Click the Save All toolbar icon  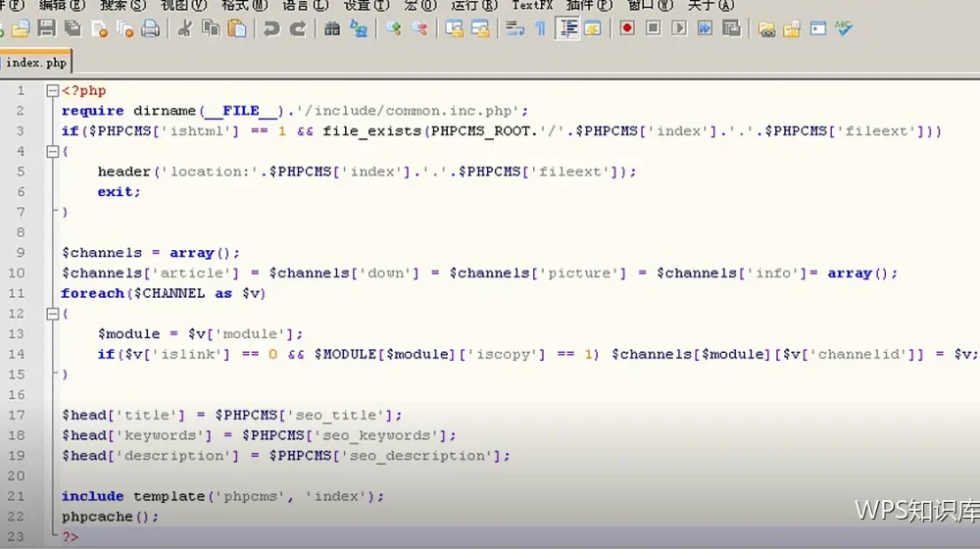click(x=73, y=28)
